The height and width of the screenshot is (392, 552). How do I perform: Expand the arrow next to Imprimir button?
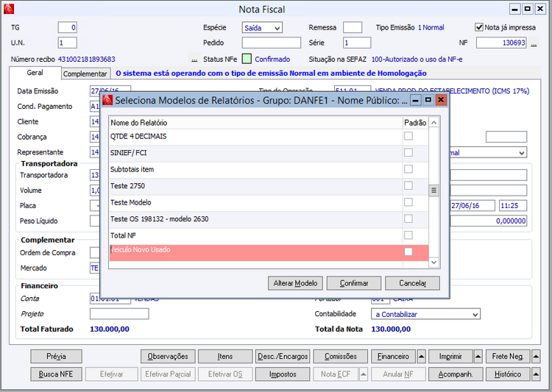[x=478, y=357]
